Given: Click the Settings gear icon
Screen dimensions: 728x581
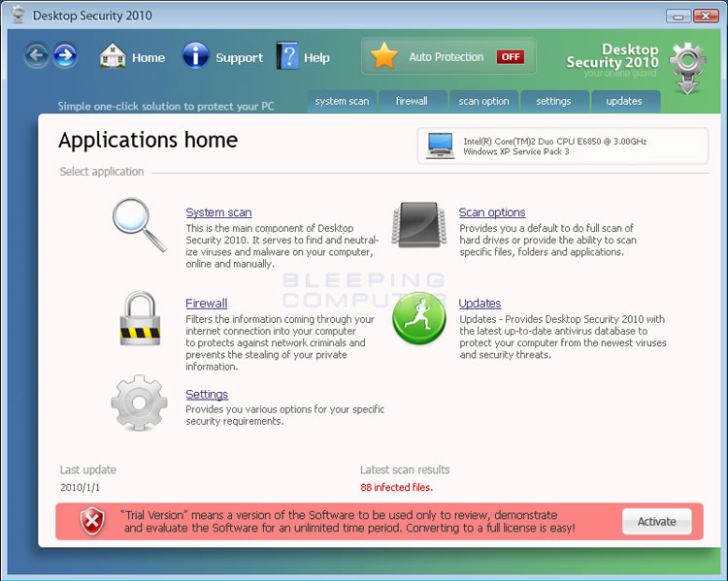Looking at the screenshot, I should pyautogui.click(x=139, y=403).
